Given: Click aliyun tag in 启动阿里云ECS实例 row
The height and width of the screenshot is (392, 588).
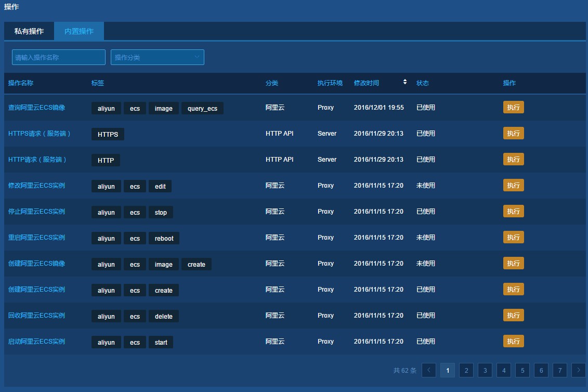Looking at the screenshot, I should (x=106, y=342).
